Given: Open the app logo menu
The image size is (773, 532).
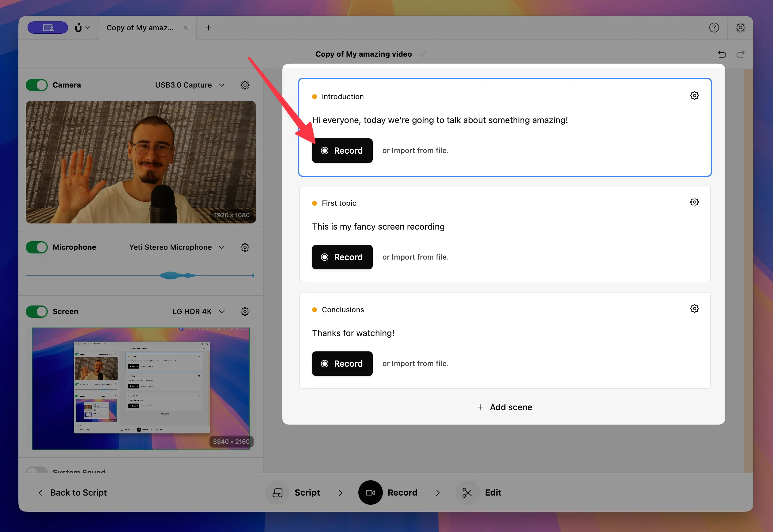Looking at the screenshot, I should tap(82, 28).
